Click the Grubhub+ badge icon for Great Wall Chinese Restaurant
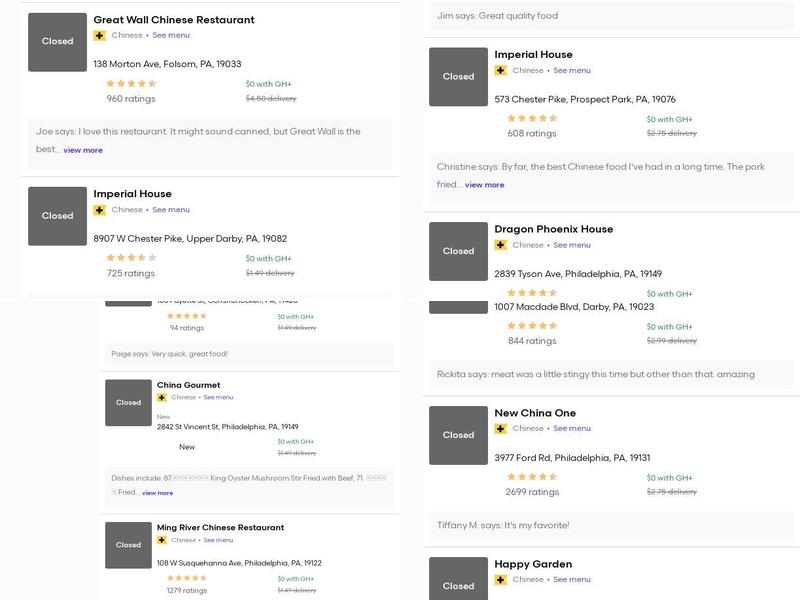The width and height of the screenshot is (800, 600). pyautogui.click(x=99, y=35)
